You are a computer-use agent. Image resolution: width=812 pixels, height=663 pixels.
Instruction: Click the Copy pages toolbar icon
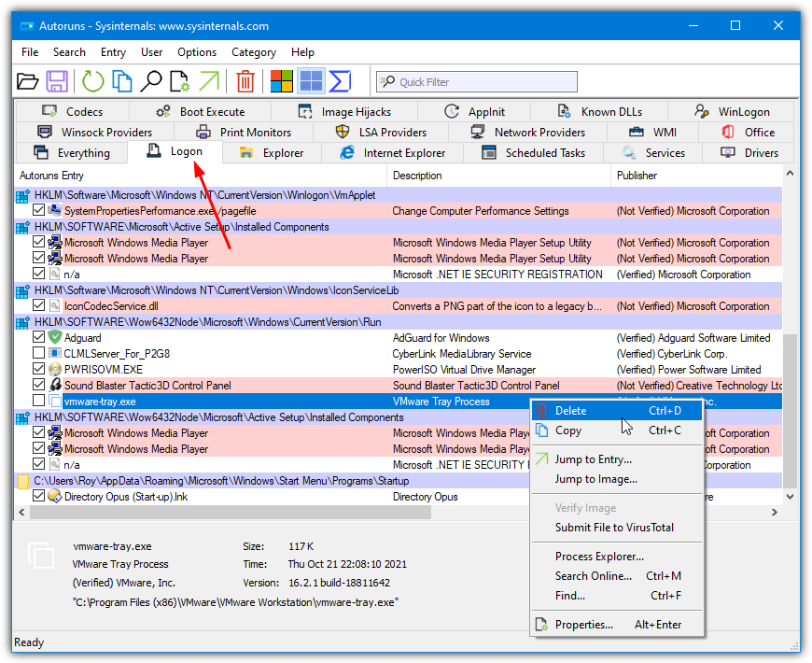(x=122, y=81)
